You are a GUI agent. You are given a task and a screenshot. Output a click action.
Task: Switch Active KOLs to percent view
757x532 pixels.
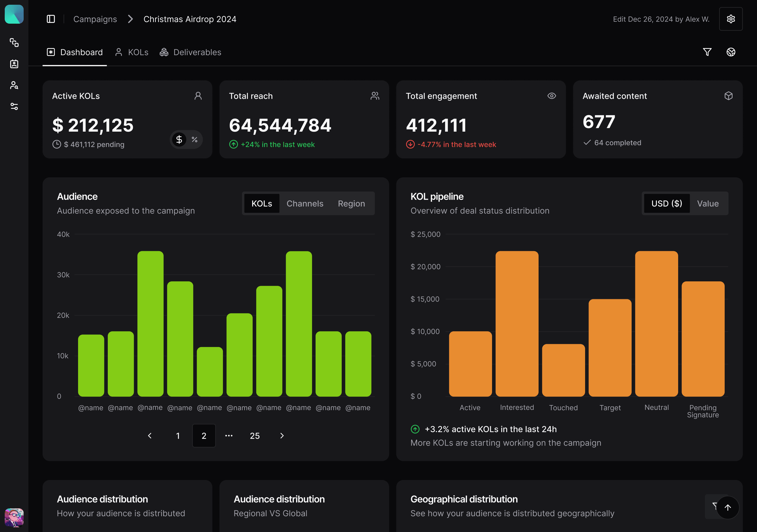click(x=195, y=140)
